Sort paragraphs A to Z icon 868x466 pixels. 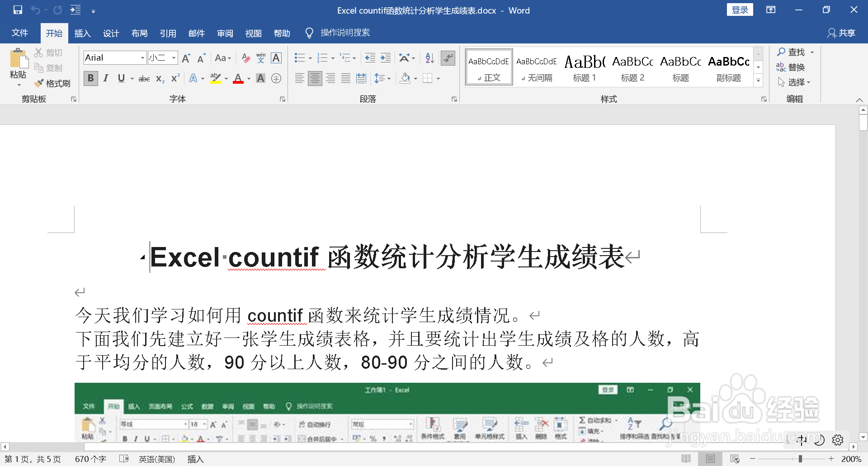pos(429,58)
